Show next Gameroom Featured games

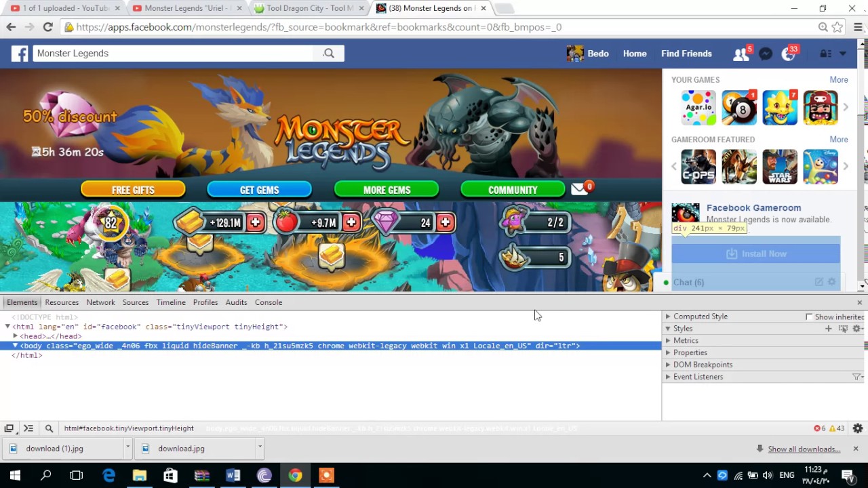click(x=846, y=167)
